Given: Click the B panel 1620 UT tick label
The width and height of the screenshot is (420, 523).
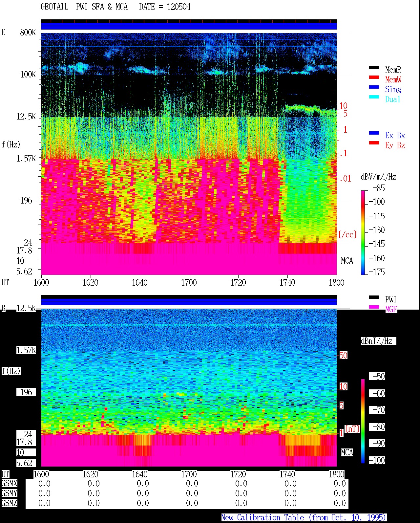Looking at the screenshot, I should 90,474.
